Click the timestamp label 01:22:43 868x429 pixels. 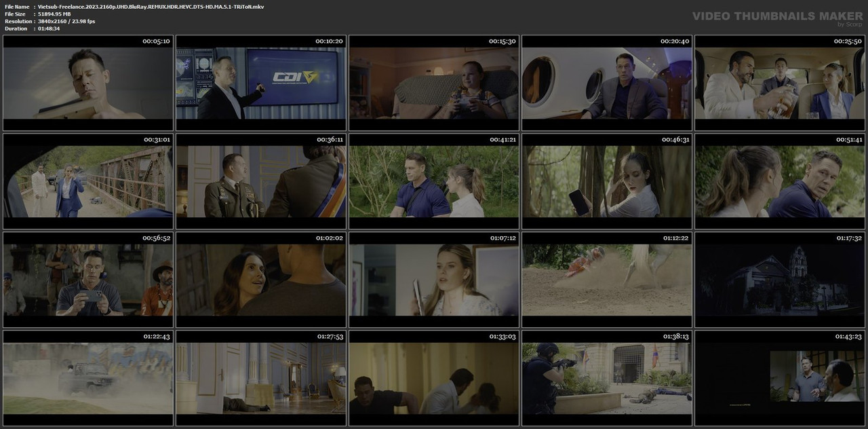156,337
